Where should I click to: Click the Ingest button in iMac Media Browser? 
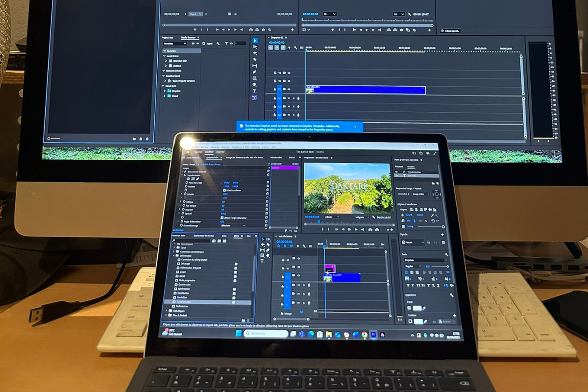208,43
